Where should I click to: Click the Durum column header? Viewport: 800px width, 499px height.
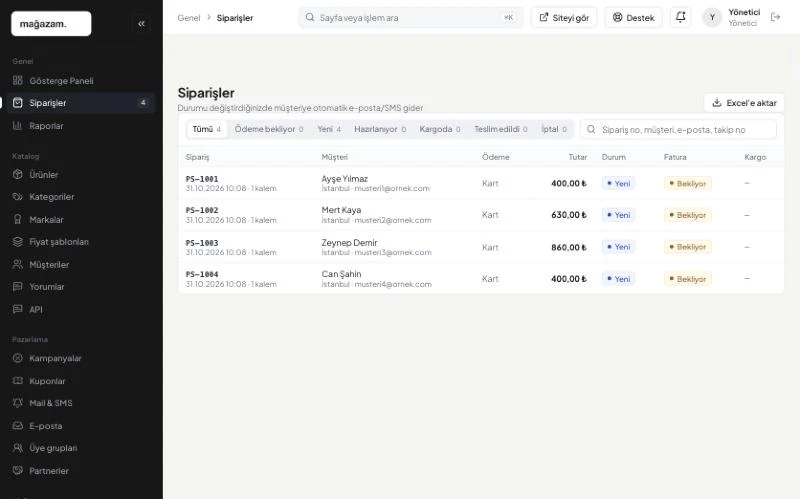614,157
